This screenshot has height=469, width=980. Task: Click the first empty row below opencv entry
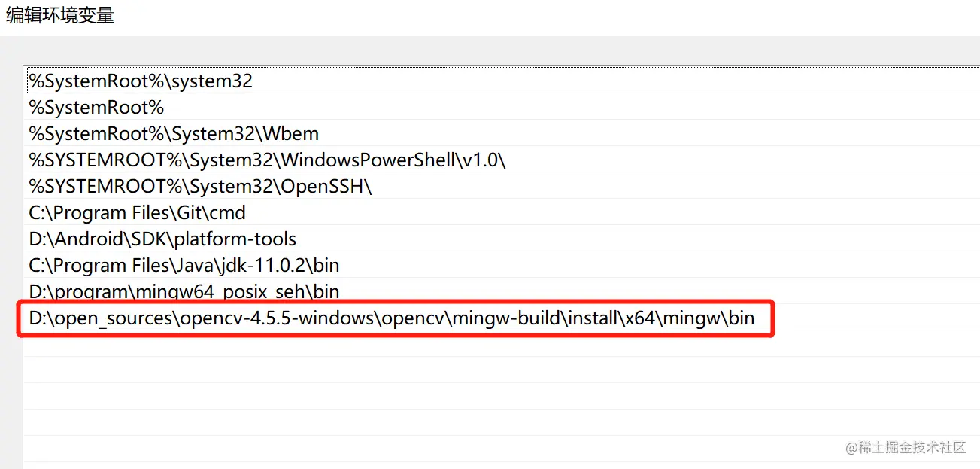[451, 345]
